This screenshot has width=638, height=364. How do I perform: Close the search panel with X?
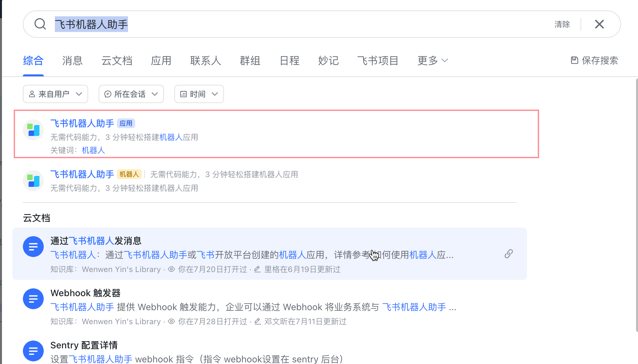pyautogui.click(x=599, y=24)
